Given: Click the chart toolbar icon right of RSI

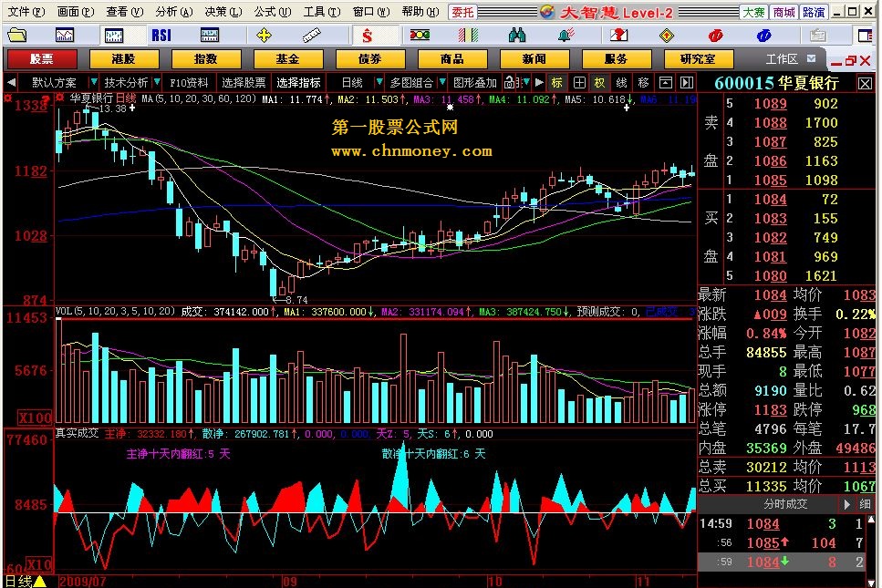Looking at the screenshot, I should point(210,36).
